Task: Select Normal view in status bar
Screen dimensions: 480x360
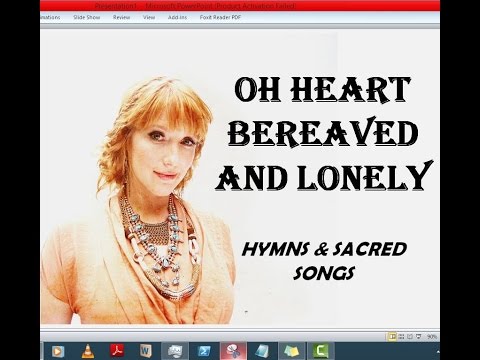Action: click(392, 337)
